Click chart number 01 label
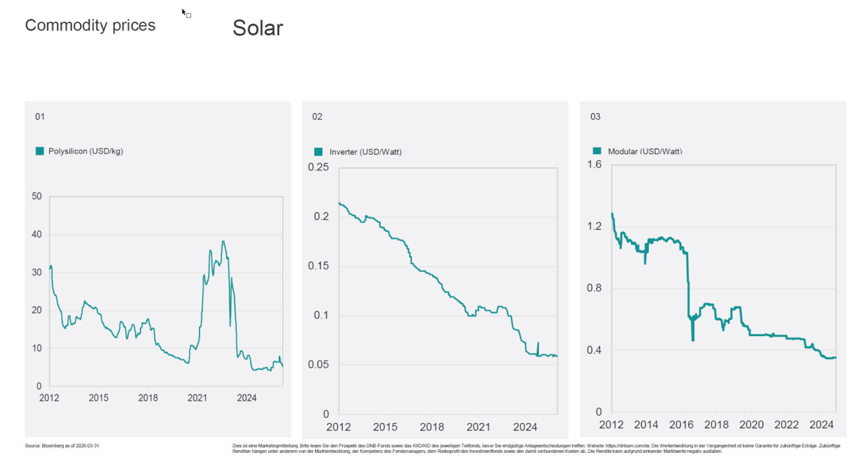 [40, 117]
